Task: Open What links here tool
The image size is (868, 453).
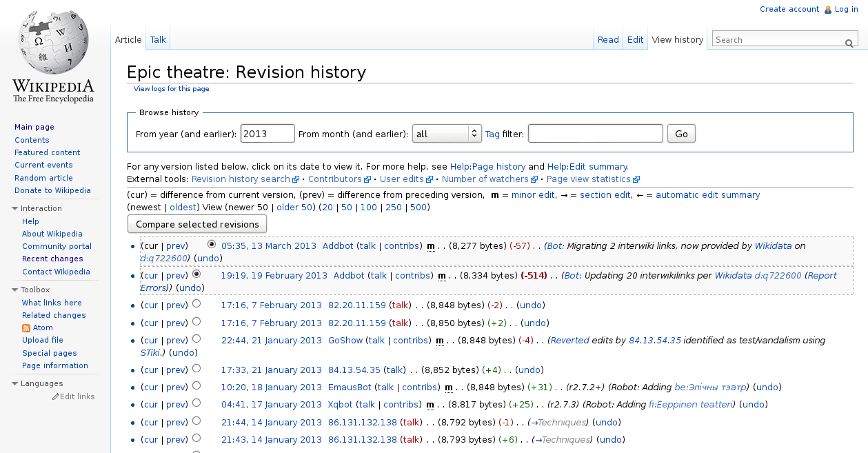Action: click(x=52, y=303)
